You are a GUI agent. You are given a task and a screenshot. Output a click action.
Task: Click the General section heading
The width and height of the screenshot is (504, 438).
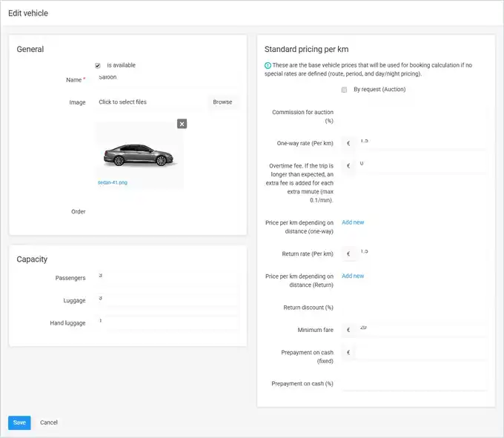click(x=30, y=49)
